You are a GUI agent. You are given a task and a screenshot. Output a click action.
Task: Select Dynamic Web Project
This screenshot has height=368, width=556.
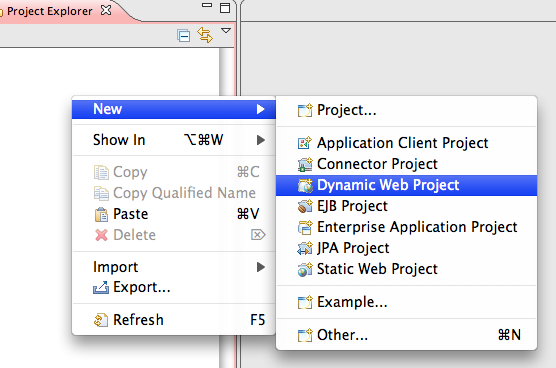point(406,185)
